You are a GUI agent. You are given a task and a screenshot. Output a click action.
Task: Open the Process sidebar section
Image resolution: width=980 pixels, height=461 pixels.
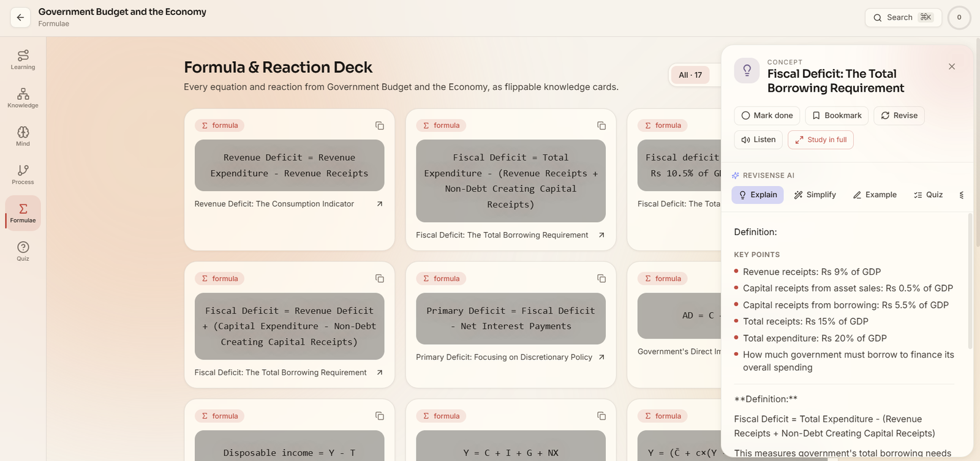coord(23,174)
